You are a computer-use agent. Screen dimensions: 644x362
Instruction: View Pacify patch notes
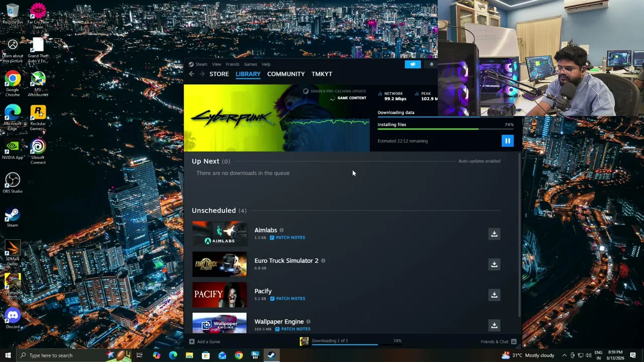pyautogui.click(x=287, y=298)
